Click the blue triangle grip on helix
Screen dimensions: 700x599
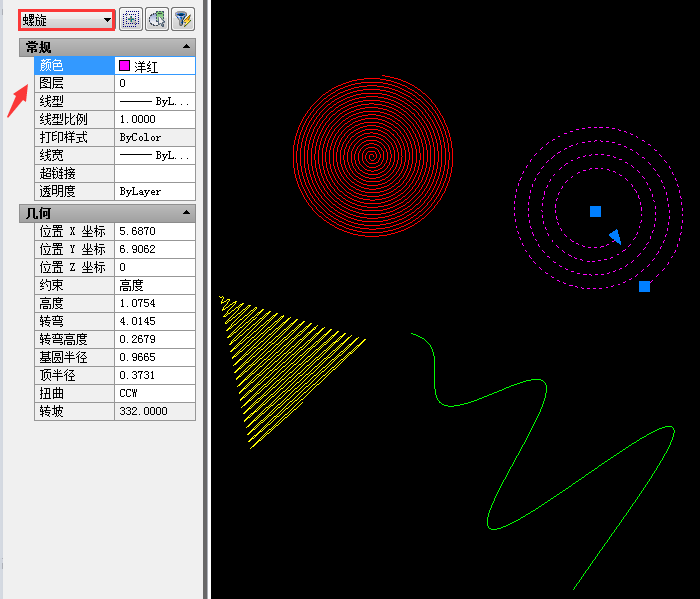pos(616,237)
